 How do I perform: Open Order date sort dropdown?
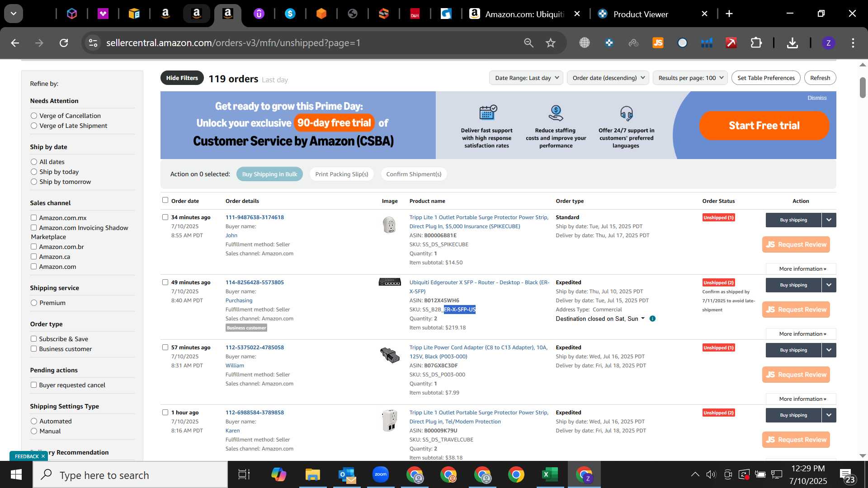pos(608,78)
